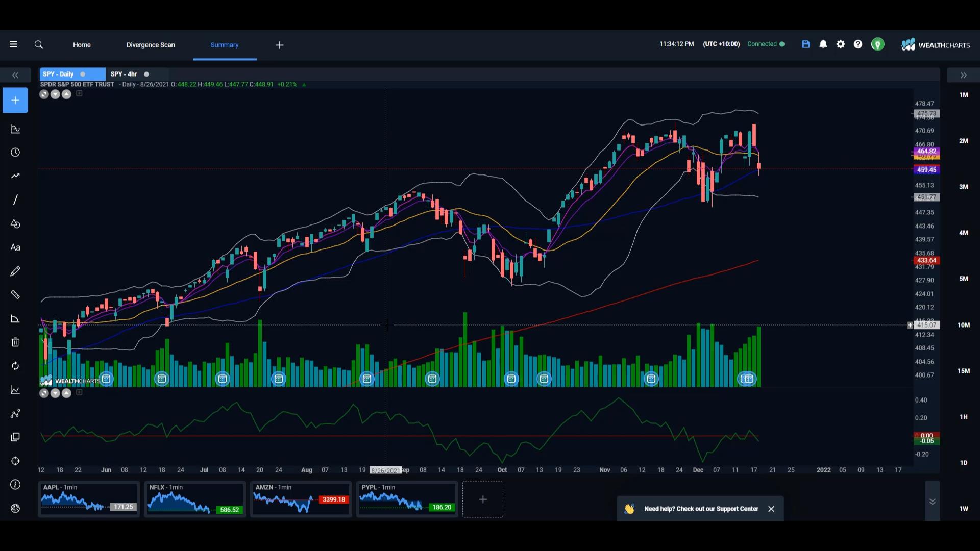Open the indicators wave-chart icon
This screenshot has height=551, width=980.
coord(15,129)
